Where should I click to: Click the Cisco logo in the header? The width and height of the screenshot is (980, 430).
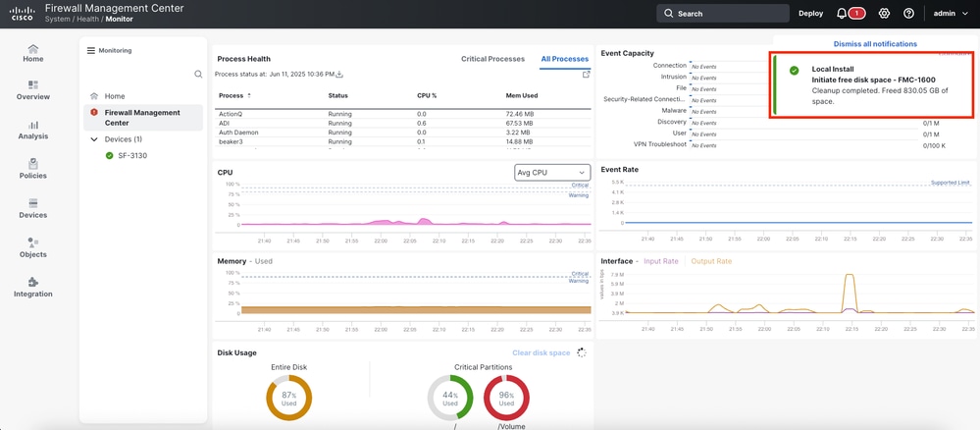[23, 13]
